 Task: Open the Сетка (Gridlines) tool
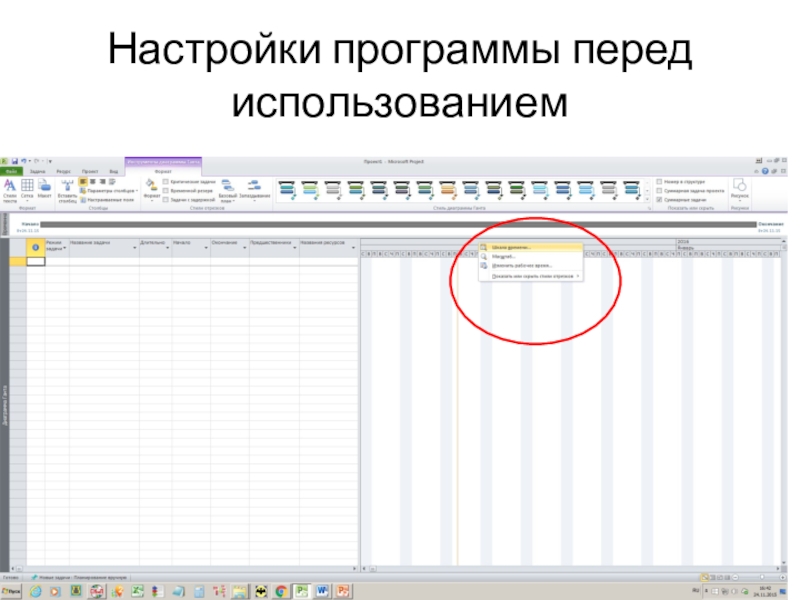tap(27, 190)
